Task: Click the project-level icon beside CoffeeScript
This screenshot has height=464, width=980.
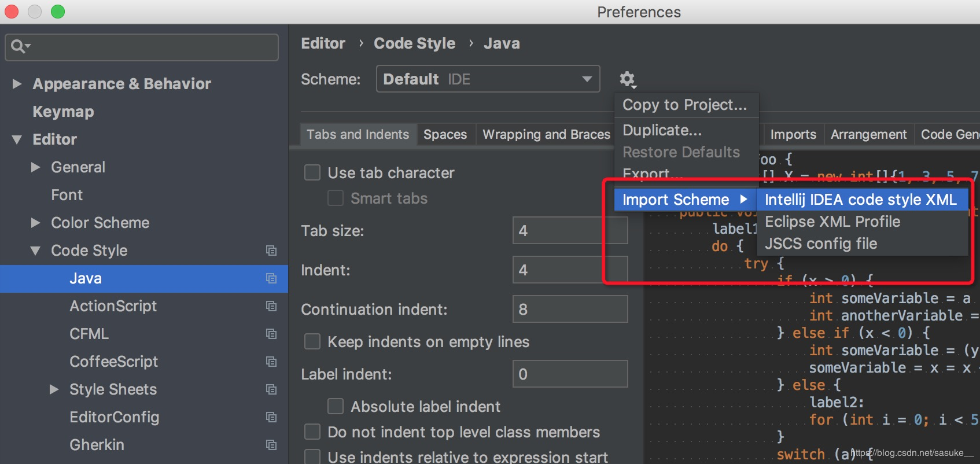Action: pos(271,362)
